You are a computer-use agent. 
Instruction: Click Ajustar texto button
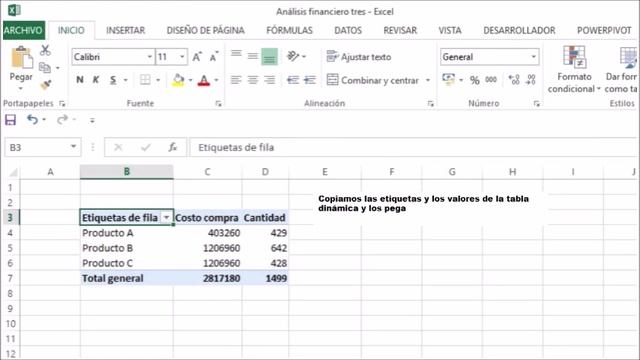tap(359, 57)
